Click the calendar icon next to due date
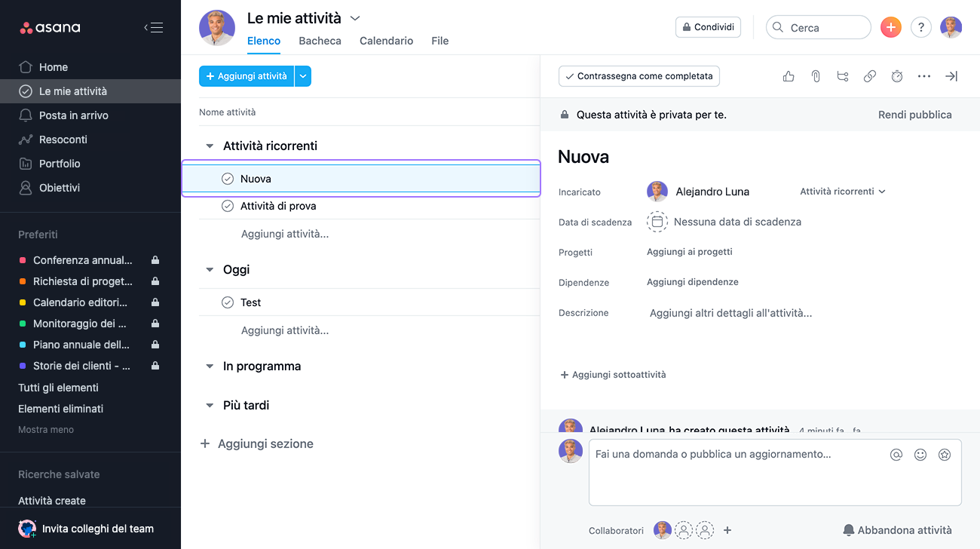This screenshot has height=549, width=980. pos(657,222)
